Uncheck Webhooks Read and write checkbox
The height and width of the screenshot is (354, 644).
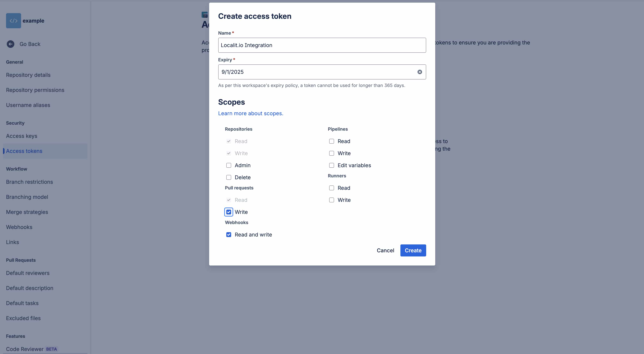229,235
